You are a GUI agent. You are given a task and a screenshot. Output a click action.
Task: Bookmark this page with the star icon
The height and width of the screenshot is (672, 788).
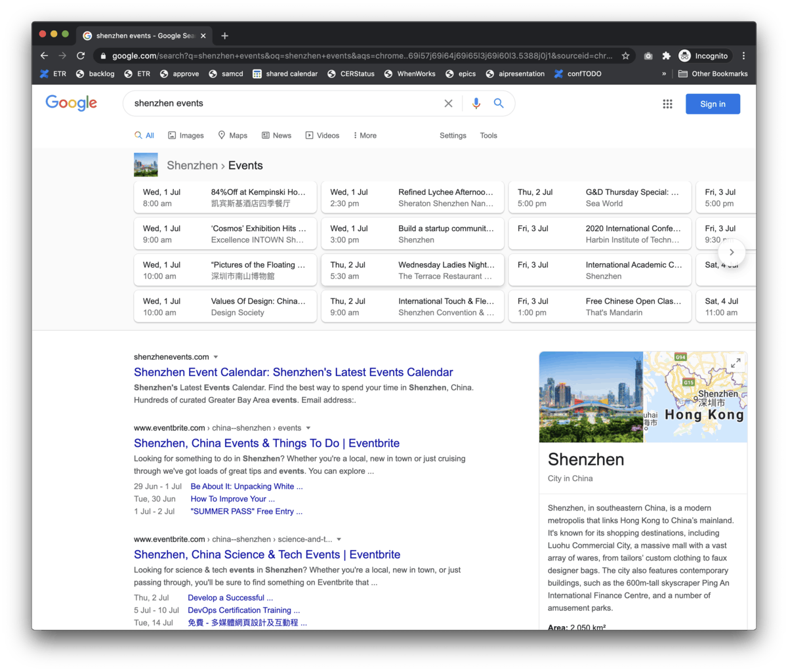(625, 56)
